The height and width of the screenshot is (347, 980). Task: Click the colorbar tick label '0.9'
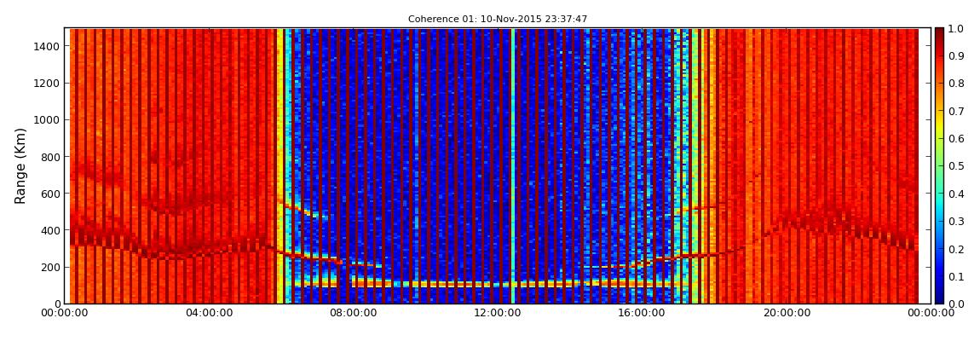click(955, 56)
